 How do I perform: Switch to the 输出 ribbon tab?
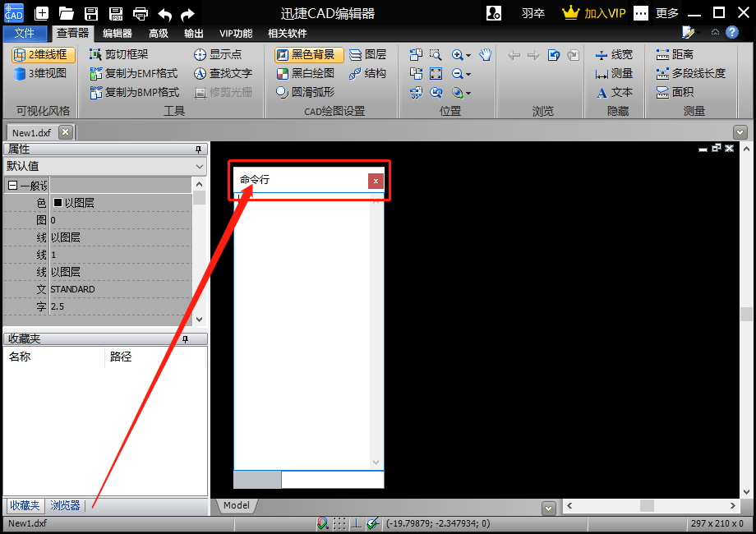pyautogui.click(x=193, y=33)
